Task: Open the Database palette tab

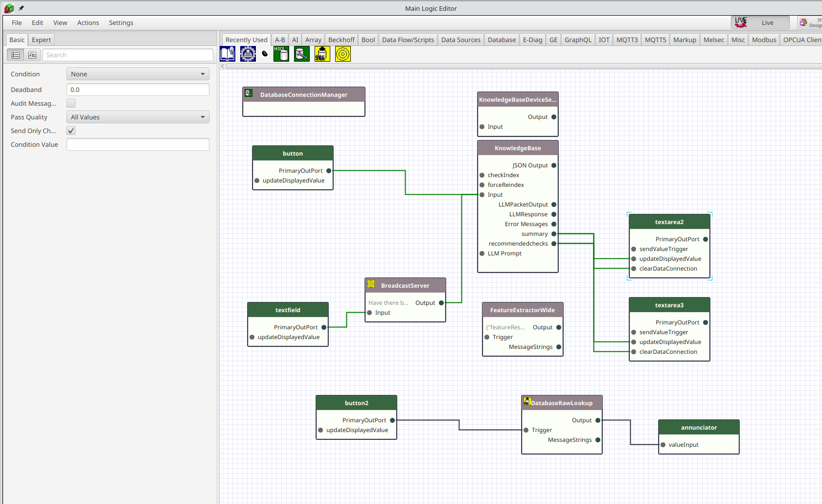Action: 502,40
